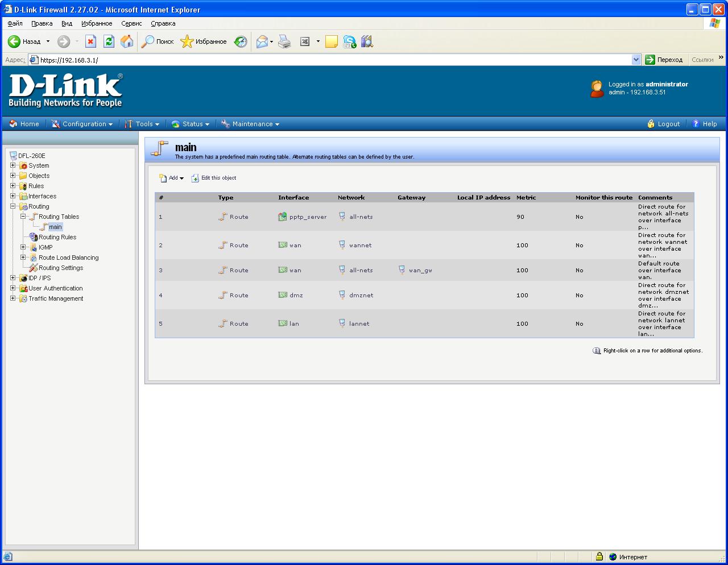
Task: Click the wan_gw gateway text
Action: point(420,271)
